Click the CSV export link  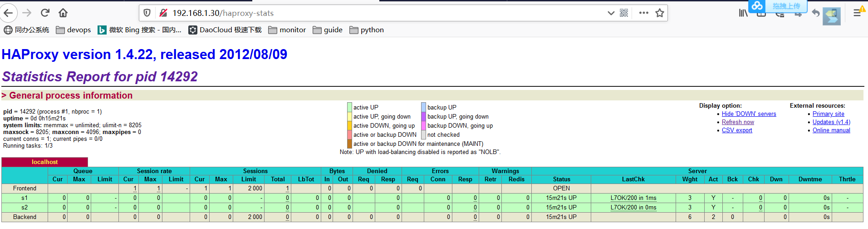coord(737,130)
